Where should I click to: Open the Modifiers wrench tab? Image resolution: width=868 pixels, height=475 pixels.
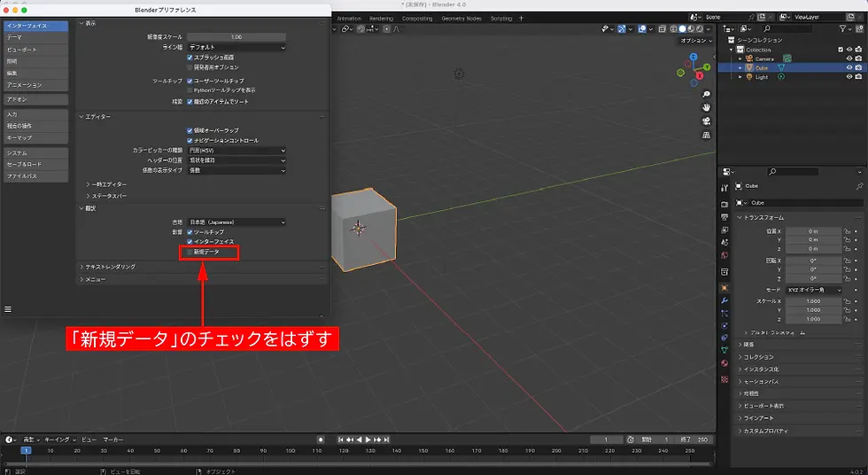(725, 300)
